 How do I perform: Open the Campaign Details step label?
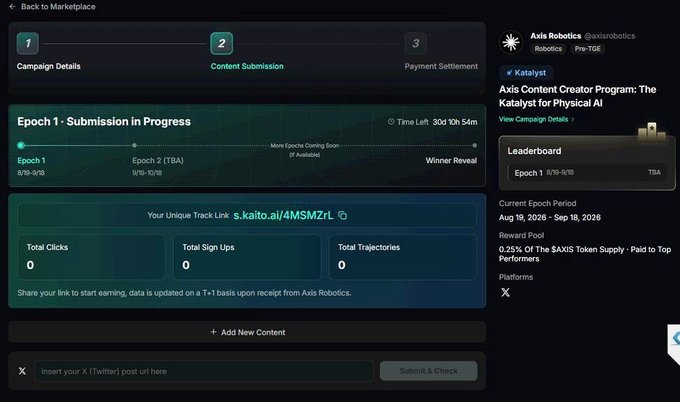[x=49, y=66]
